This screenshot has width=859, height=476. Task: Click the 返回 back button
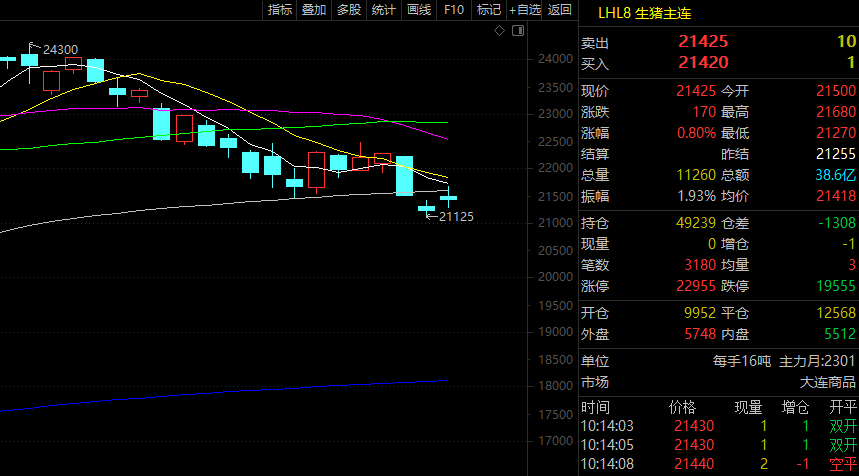click(561, 10)
